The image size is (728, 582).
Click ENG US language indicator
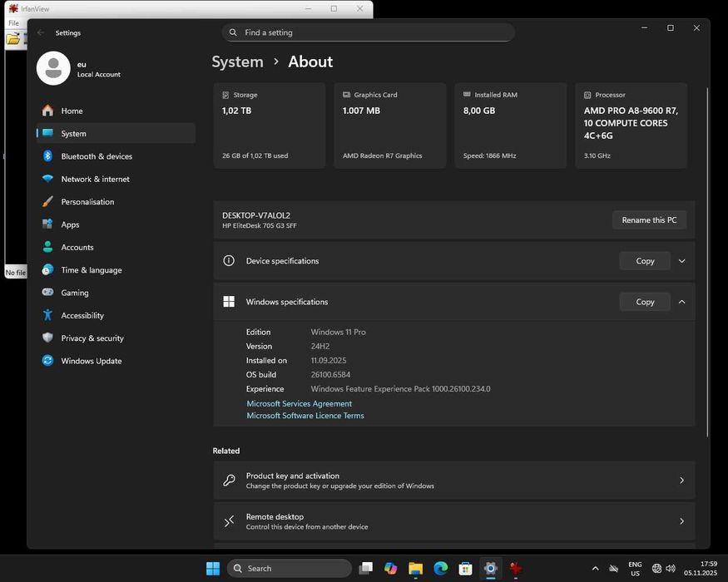(635, 569)
